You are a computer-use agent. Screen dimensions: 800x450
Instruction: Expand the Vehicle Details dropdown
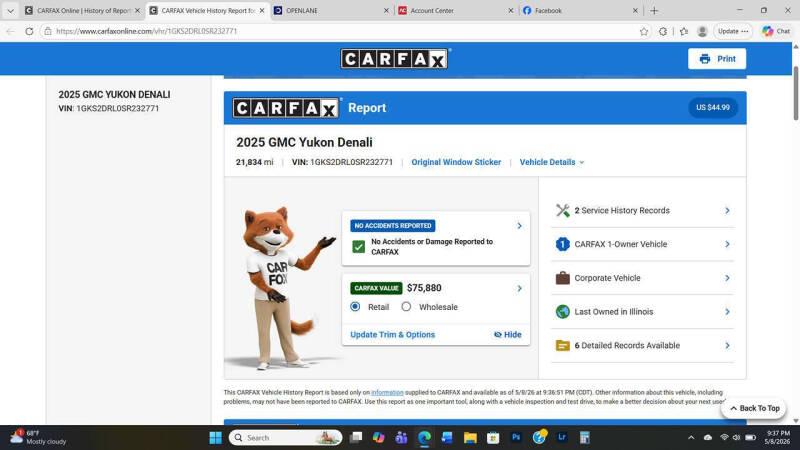[x=552, y=162]
